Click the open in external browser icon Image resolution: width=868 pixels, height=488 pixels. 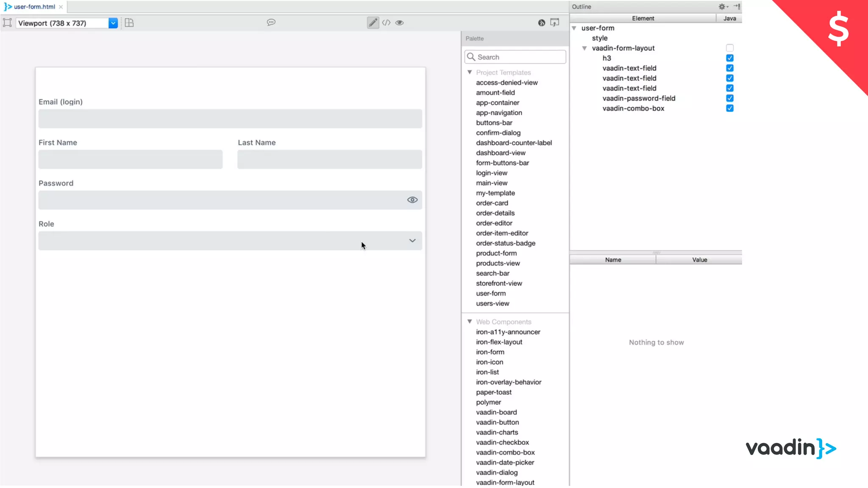(x=554, y=23)
